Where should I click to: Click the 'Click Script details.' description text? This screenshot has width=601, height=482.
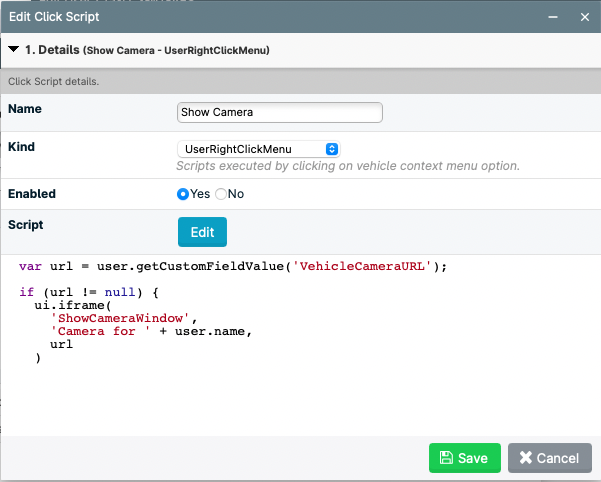[x=54, y=82]
